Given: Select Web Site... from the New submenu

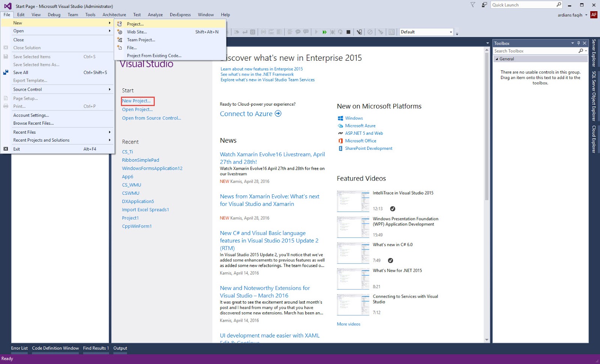Looking at the screenshot, I should 137,32.
